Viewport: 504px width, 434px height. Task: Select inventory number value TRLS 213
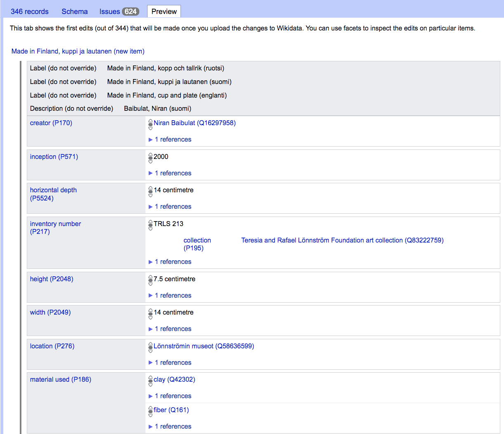click(x=169, y=224)
